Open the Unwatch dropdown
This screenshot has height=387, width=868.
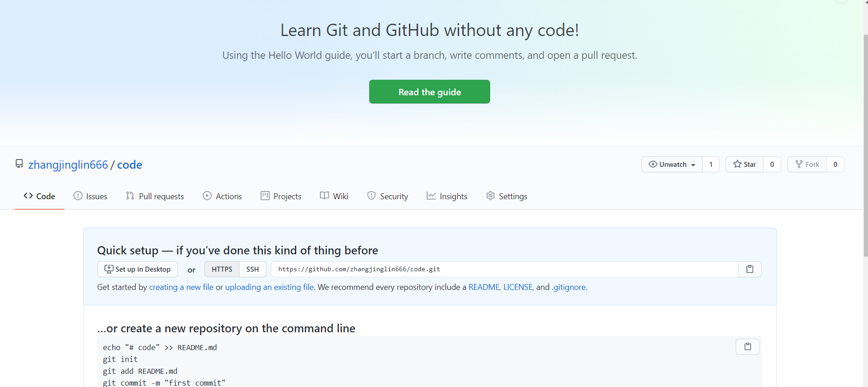(672, 165)
